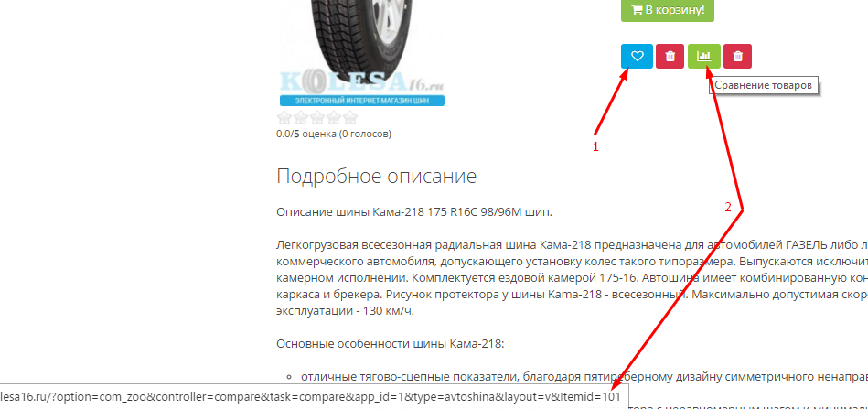Remove from favorites using trash icon beside heart
This screenshot has width=868, height=409.
[x=670, y=56]
